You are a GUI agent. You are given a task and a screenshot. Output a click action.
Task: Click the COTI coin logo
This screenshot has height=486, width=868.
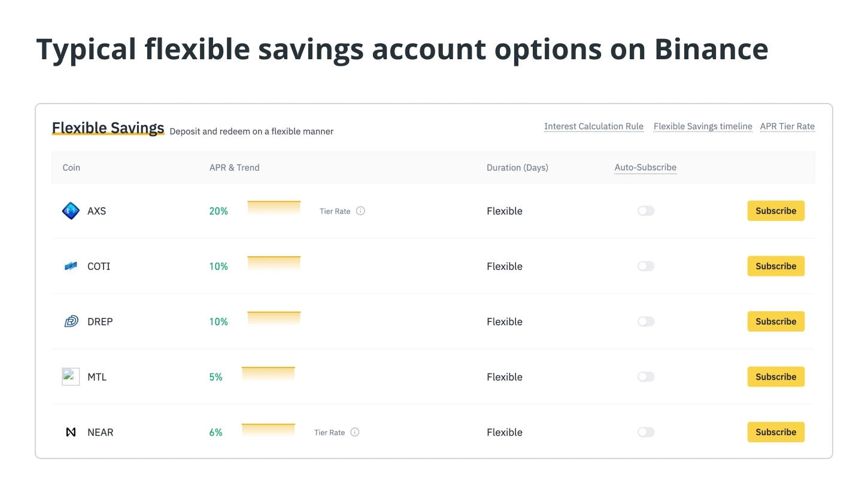click(71, 266)
